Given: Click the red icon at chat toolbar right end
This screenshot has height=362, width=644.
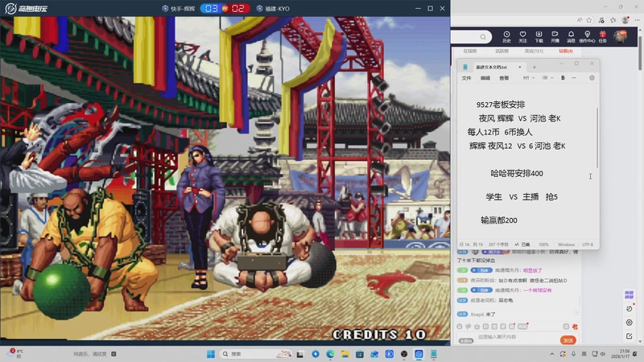Looking at the screenshot, I should [575, 327].
